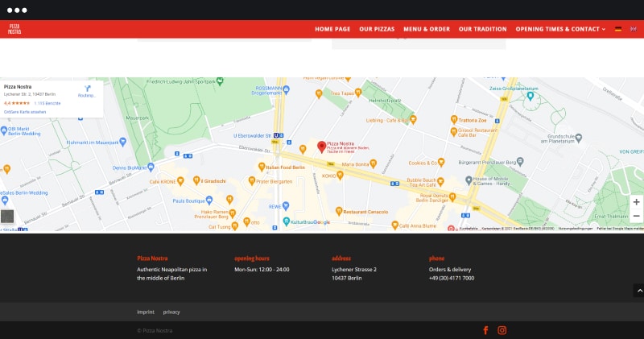
Task: Click the ROSSMANN Drogeriemarkt shop marker
Action: [x=287, y=89]
